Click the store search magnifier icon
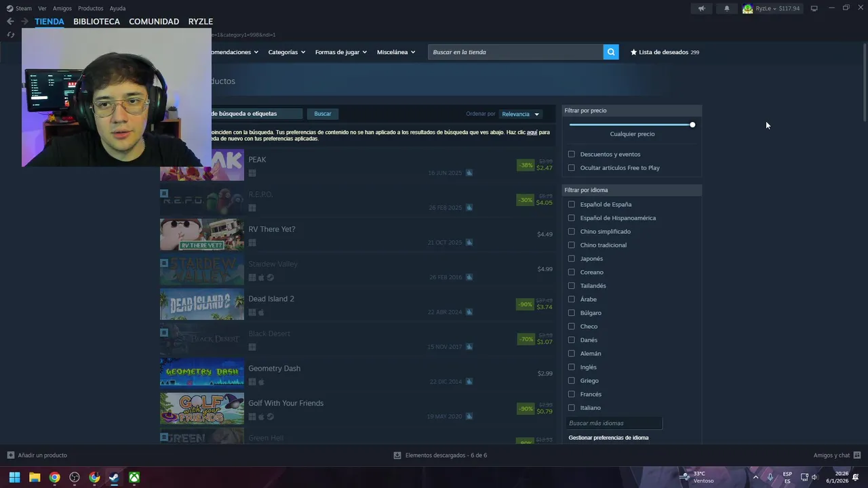This screenshot has width=868, height=488. click(x=611, y=52)
